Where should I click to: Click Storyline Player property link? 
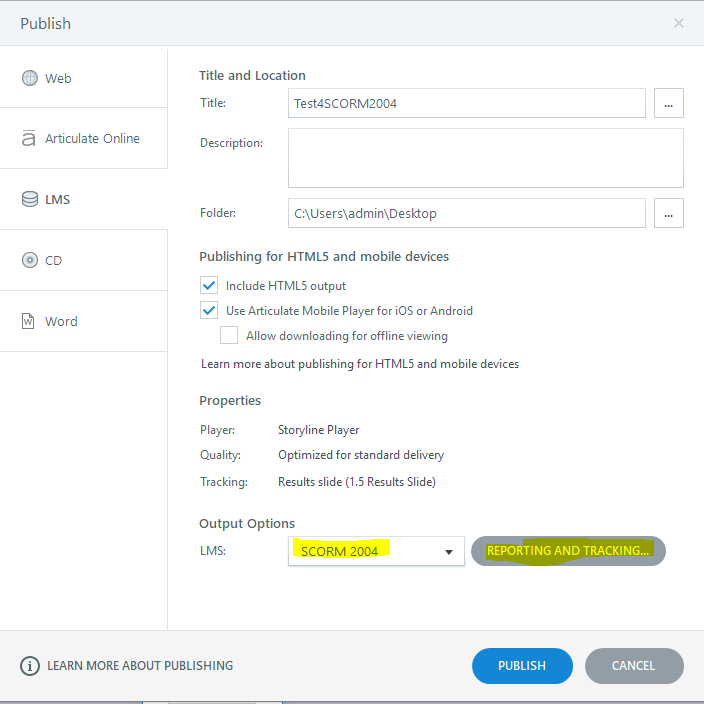click(x=318, y=430)
